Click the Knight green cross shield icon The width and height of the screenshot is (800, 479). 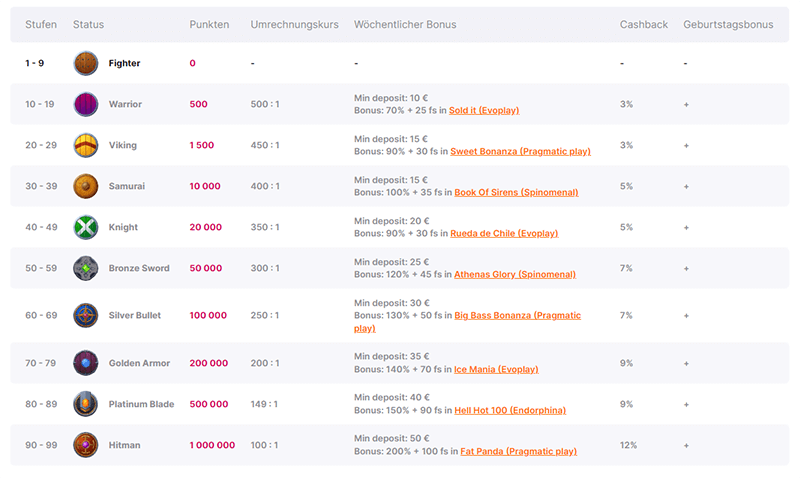pyautogui.click(x=86, y=227)
